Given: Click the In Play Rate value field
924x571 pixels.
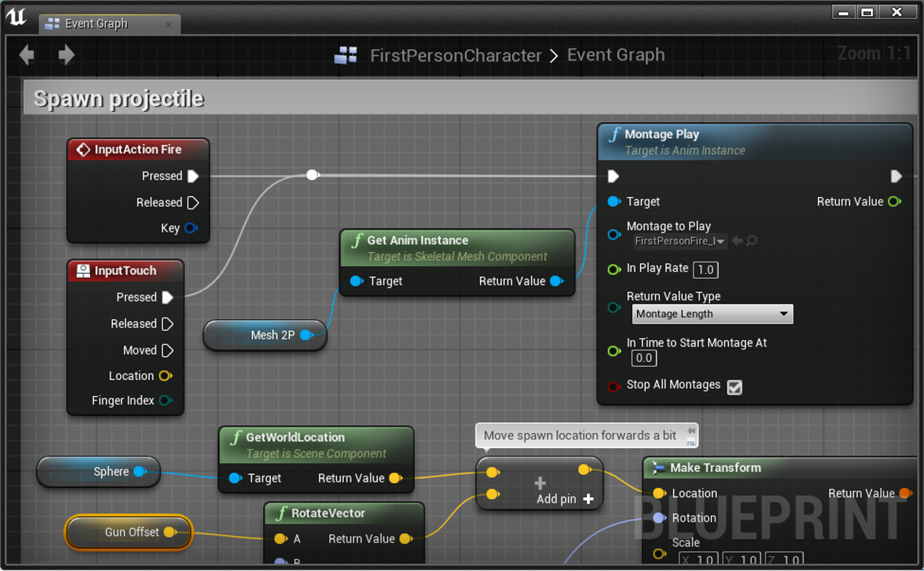Looking at the screenshot, I should click(x=705, y=270).
